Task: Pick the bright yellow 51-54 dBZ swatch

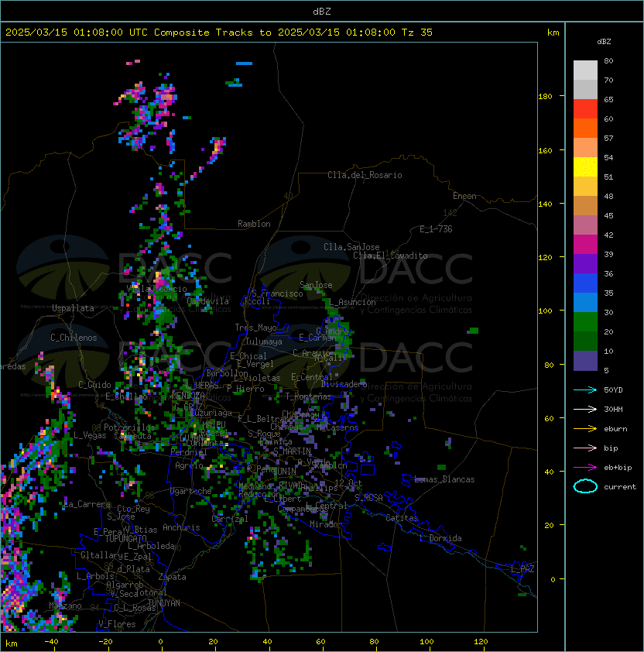Action: pos(585,166)
